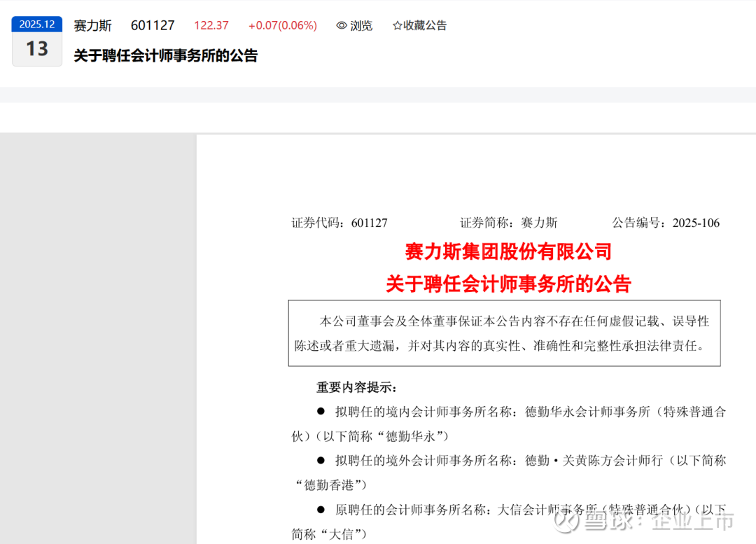Click 证券简称：赛力斯 in the document
The height and width of the screenshot is (544, 756).
coord(509,223)
